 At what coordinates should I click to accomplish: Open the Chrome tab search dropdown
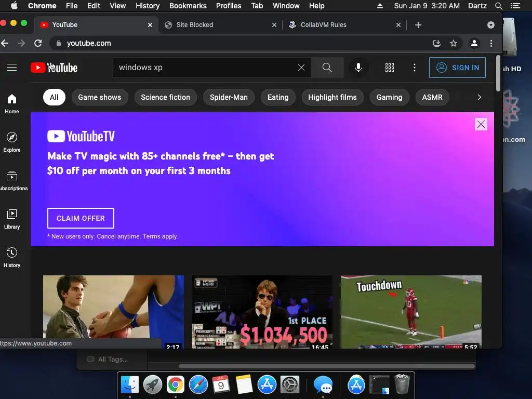point(490,25)
